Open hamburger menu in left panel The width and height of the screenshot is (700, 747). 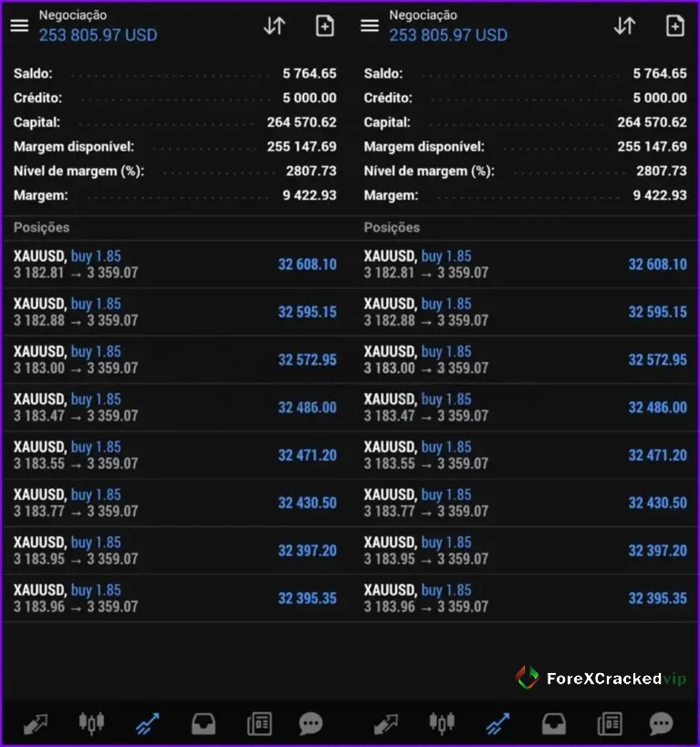pos(19,26)
